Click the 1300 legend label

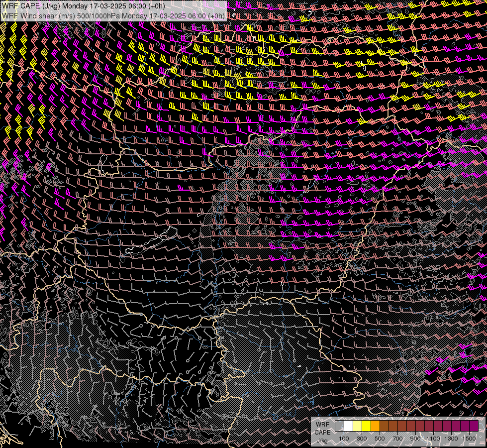click(x=451, y=439)
